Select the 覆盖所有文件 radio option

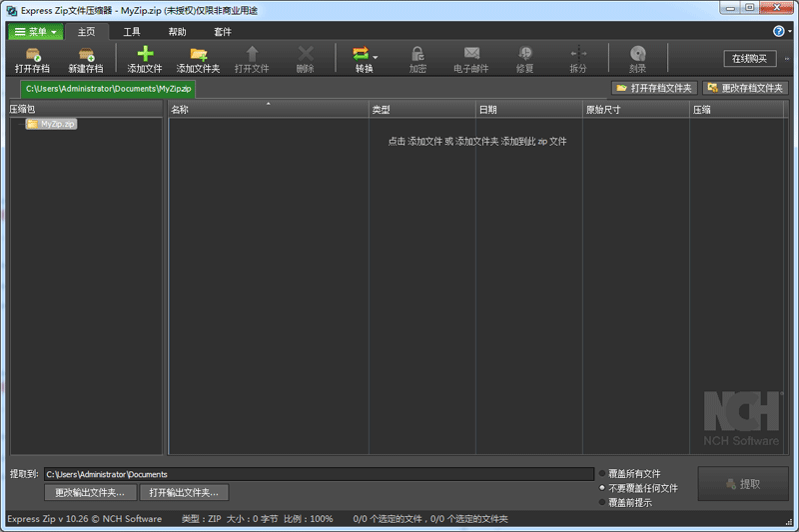(630, 473)
